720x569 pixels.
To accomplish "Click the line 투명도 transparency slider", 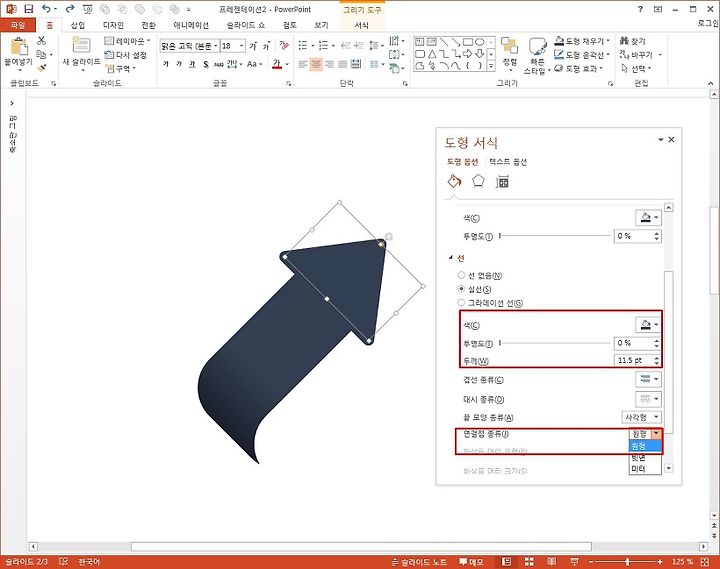I will [x=555, y=343].
